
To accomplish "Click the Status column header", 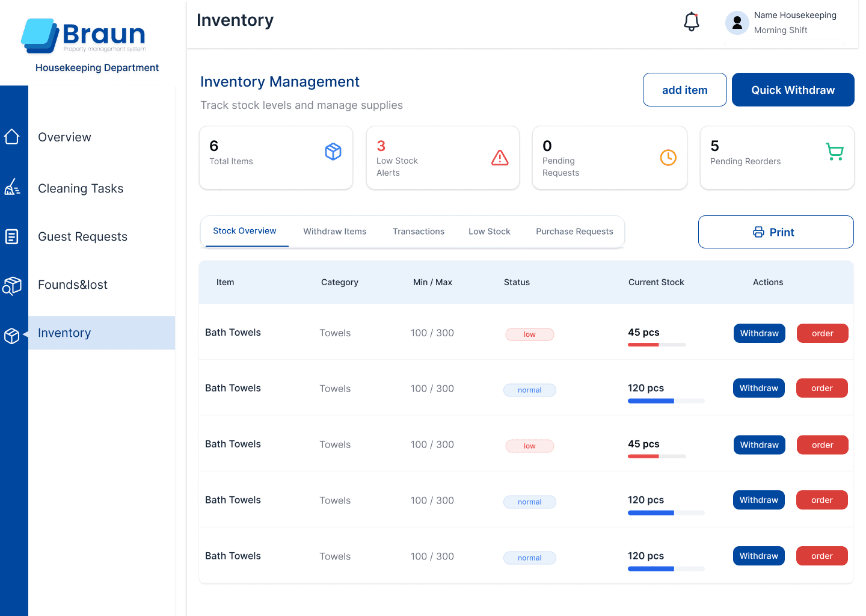I will tap(517, 282).
